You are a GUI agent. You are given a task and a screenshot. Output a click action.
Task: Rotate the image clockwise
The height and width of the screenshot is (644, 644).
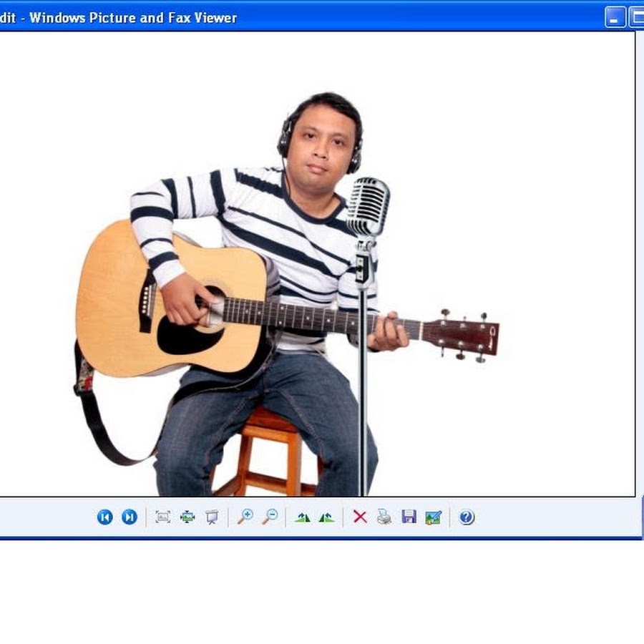[303, 517]
